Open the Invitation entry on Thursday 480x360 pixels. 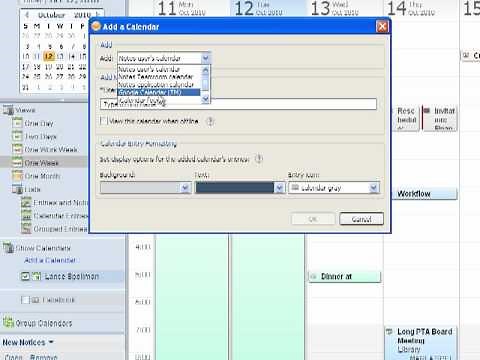click(x=440, y=118)
